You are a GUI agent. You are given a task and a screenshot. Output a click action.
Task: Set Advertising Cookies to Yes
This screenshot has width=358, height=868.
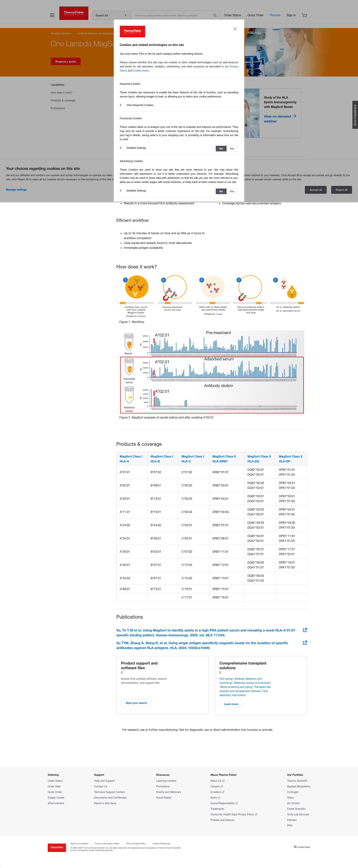(x=232, y=191)
